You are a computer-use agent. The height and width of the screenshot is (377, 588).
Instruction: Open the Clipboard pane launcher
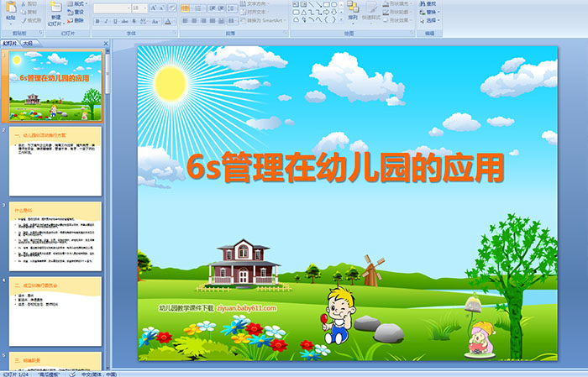tap(41, 33)
